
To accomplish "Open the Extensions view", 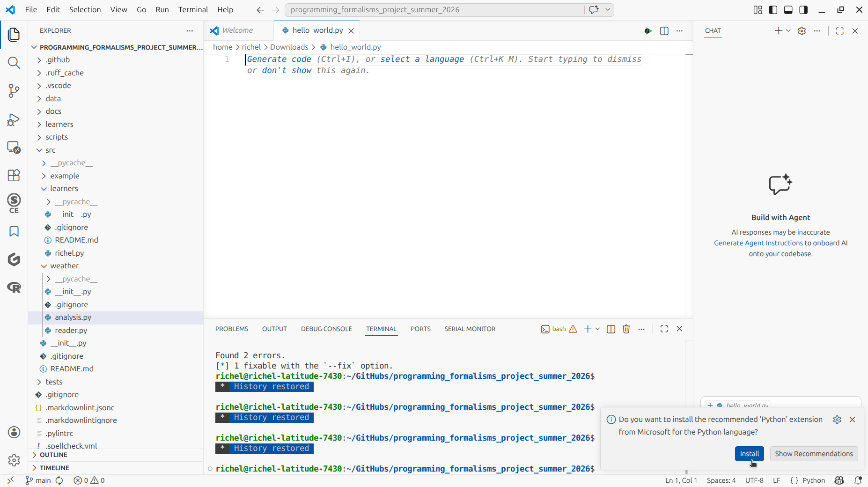I will 14,175.
